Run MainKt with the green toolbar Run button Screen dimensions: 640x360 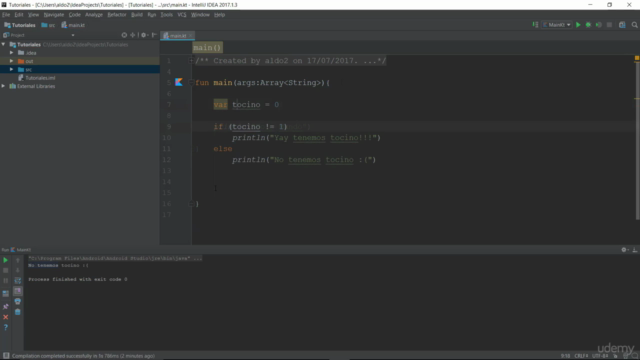pyautogui.click(x=578, y=25)
